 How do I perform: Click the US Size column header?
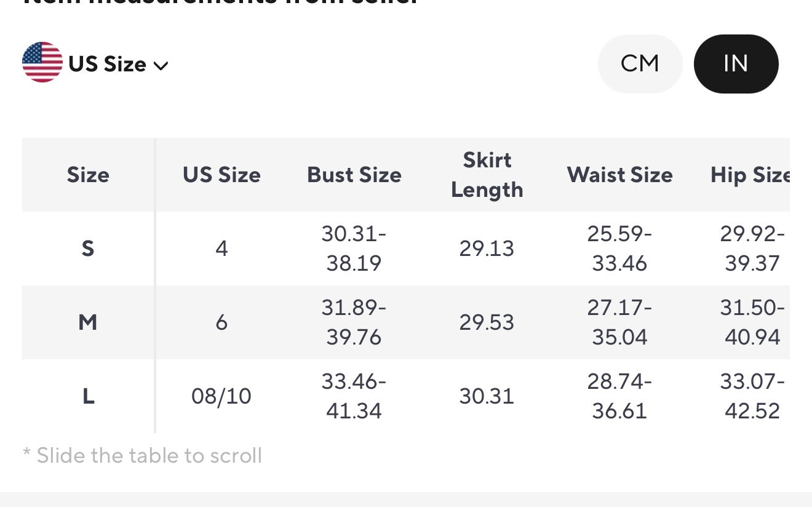pos(221,175)
